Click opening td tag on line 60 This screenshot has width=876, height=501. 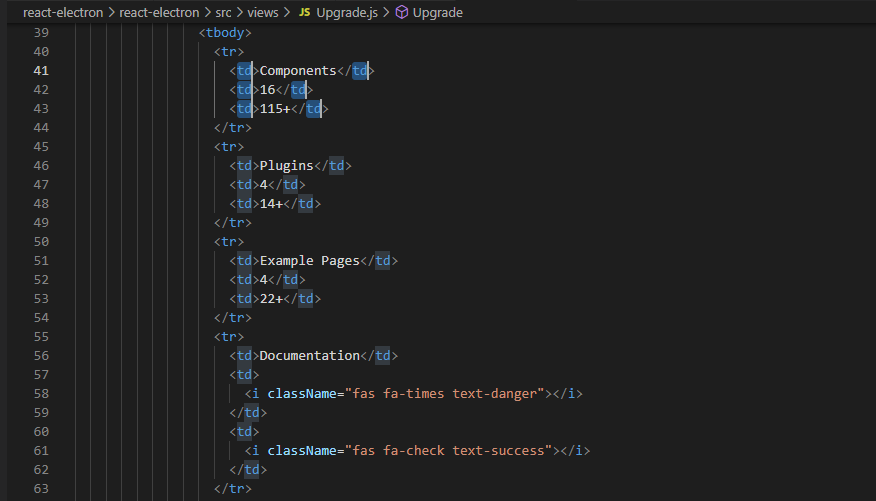point(244,432)
